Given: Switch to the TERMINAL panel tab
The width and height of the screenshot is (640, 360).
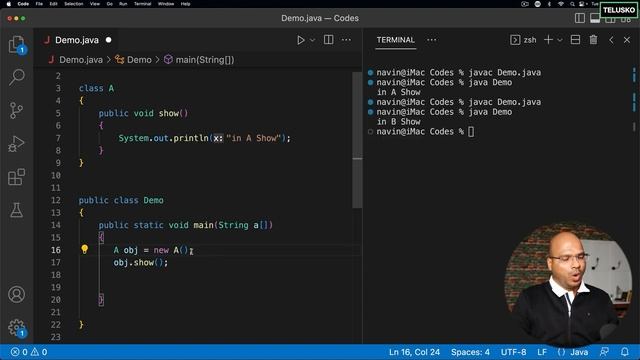Looking at the screenshot, I should pyautogui.click(x=396, y=40).
